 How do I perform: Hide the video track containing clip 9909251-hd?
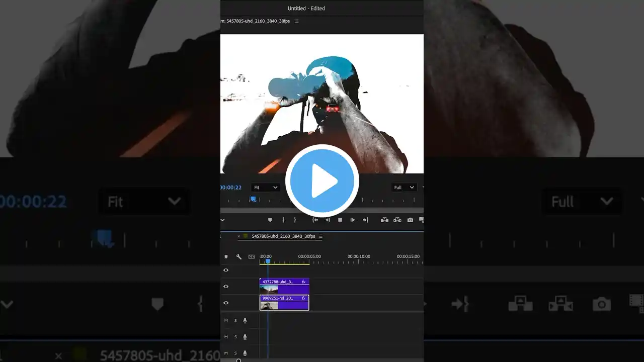click(226, 303)
